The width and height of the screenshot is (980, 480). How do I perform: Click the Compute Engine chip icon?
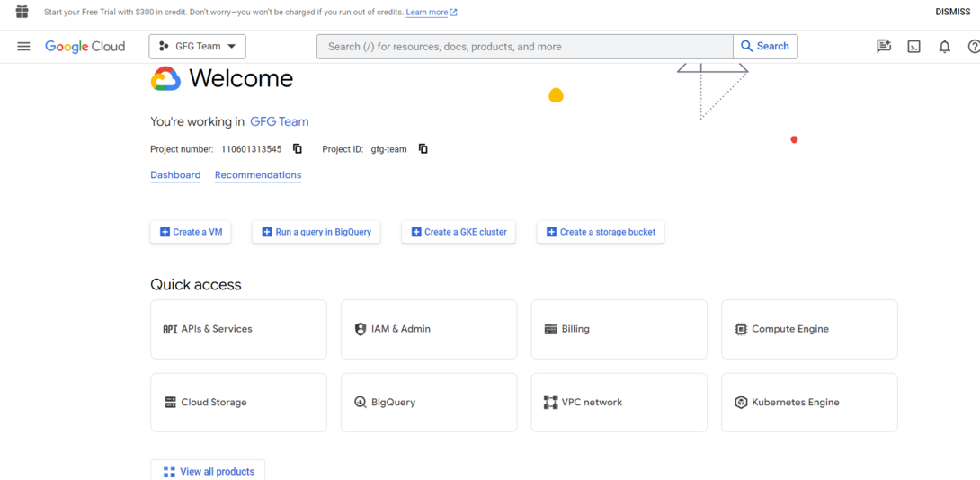(x=741, y=329)
